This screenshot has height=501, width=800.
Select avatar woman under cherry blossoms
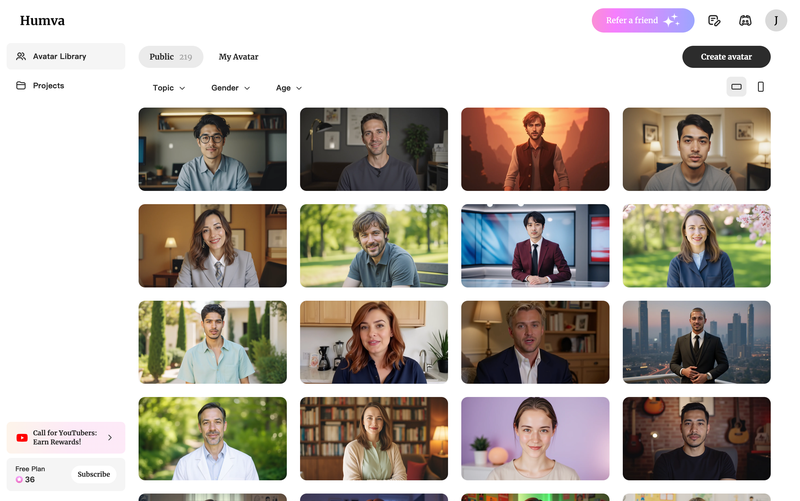tap(696, 246)
